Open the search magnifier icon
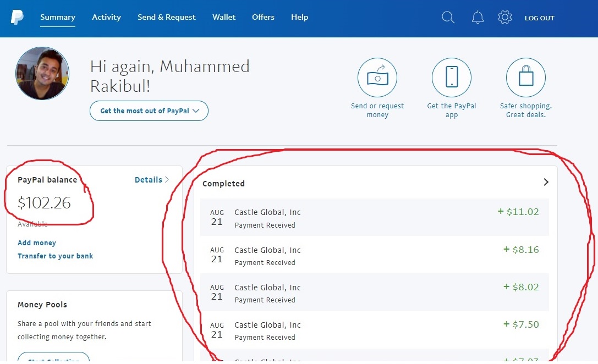This screenshot has width=598, height=364. tap(448, 18)
